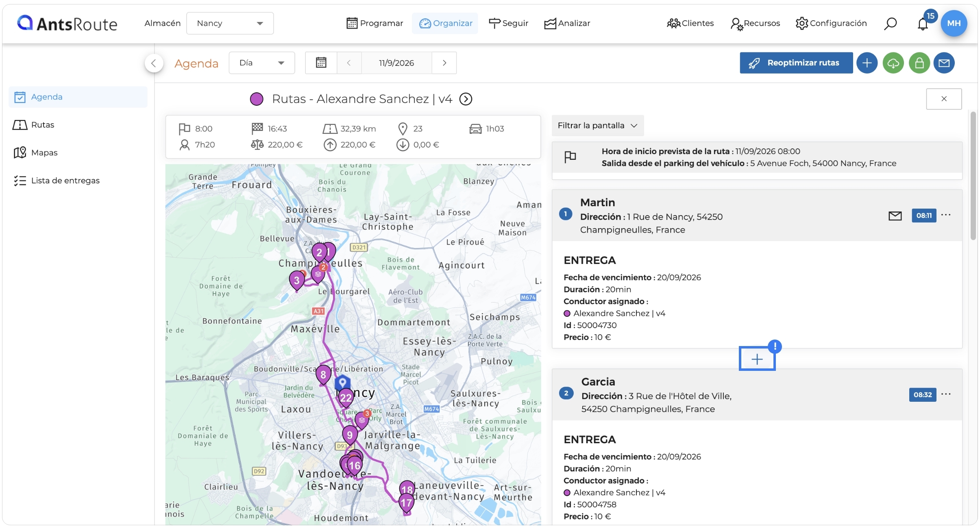Viewport: 980px width, 527px height.
Task: Open three-dot menu on Martin's card
Action: 946,215
